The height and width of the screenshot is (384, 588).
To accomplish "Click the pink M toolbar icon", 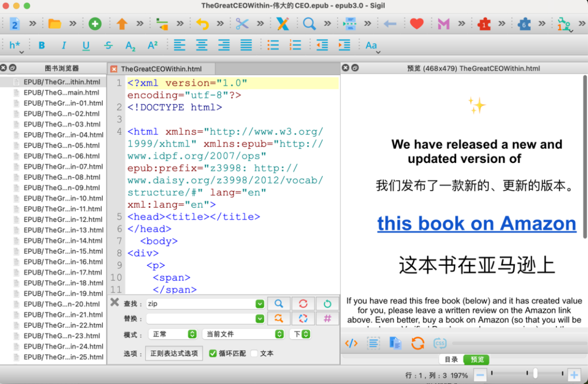I will coord(443,24).
